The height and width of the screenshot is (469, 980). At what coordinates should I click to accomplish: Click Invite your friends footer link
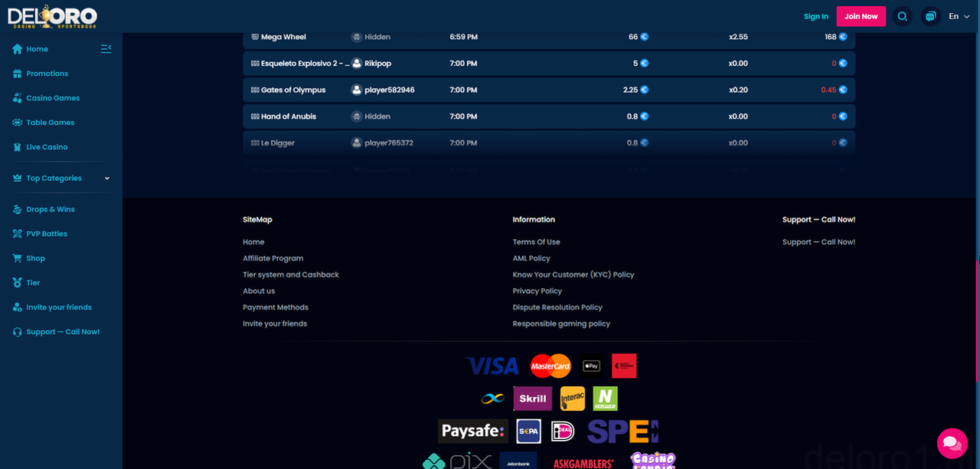(275, 323)
